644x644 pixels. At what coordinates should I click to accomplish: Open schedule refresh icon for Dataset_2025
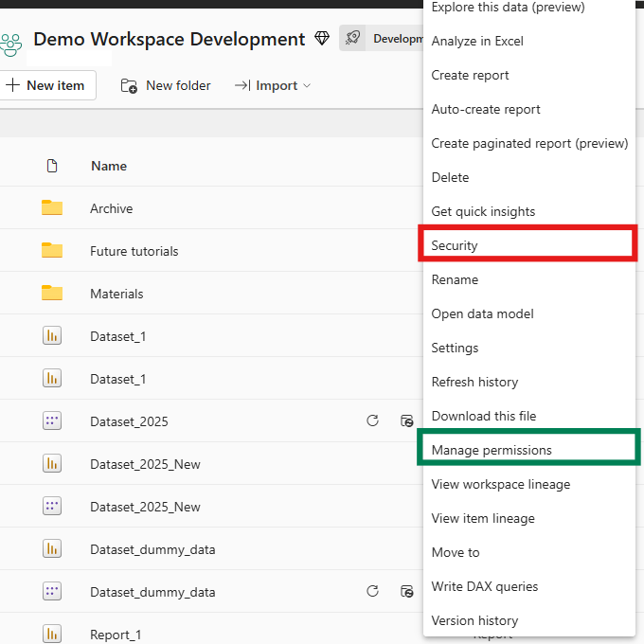point(406,421)
